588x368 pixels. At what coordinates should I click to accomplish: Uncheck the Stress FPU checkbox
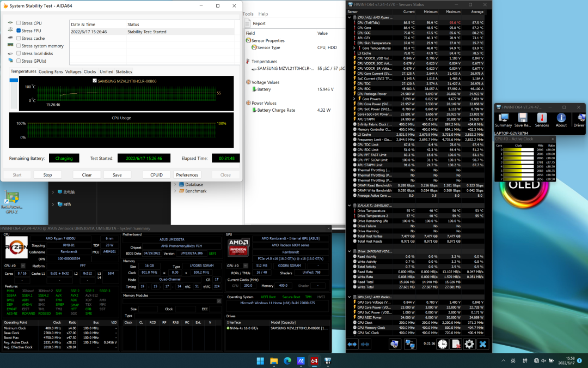click(x=19, y=31)
